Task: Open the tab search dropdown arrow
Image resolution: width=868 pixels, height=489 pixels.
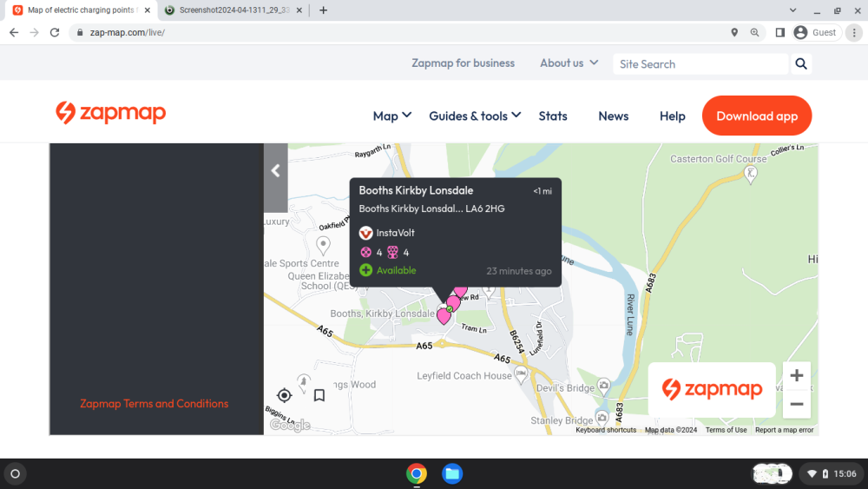Action: click(792, 10)
